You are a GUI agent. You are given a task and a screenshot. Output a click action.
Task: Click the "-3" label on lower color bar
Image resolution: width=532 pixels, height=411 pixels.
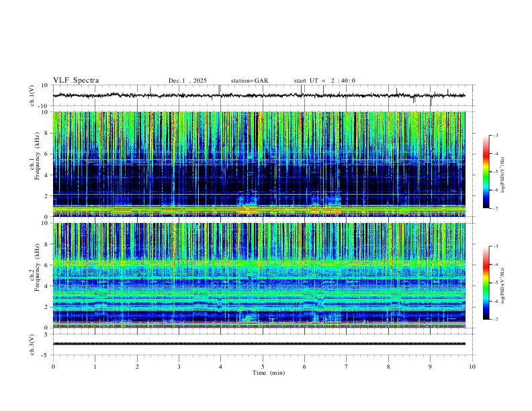(495, 246)
